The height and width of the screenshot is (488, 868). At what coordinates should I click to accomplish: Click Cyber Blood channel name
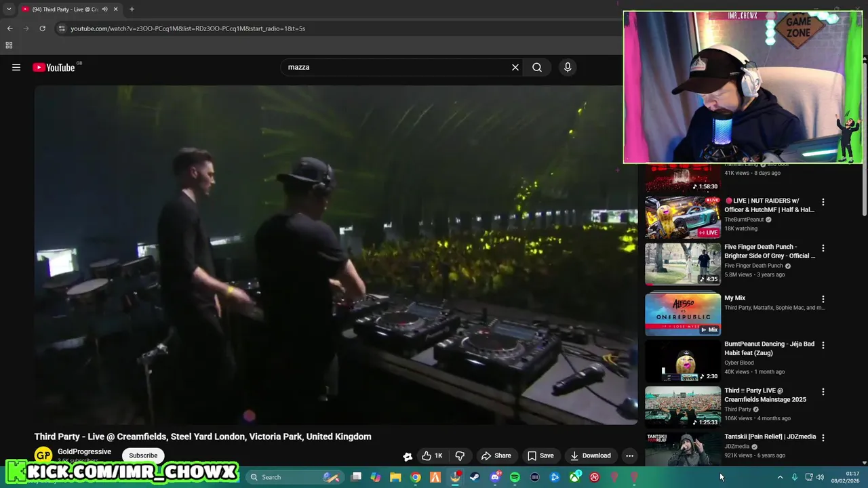[x=739, y=363]
